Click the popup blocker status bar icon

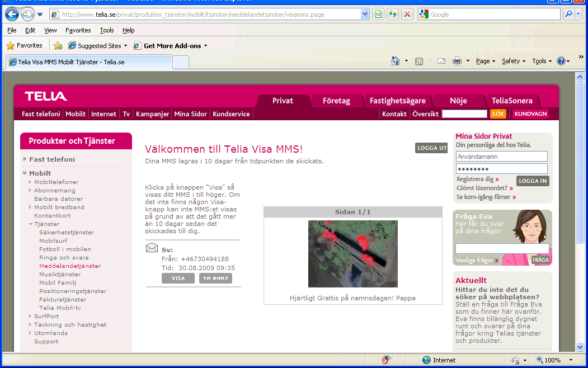[386, 360]
